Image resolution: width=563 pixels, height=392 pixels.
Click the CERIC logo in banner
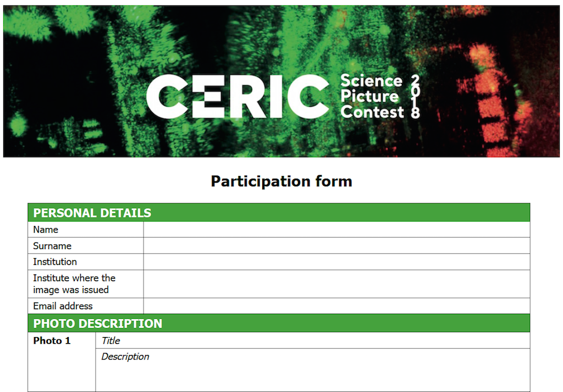tap(238, 96)
